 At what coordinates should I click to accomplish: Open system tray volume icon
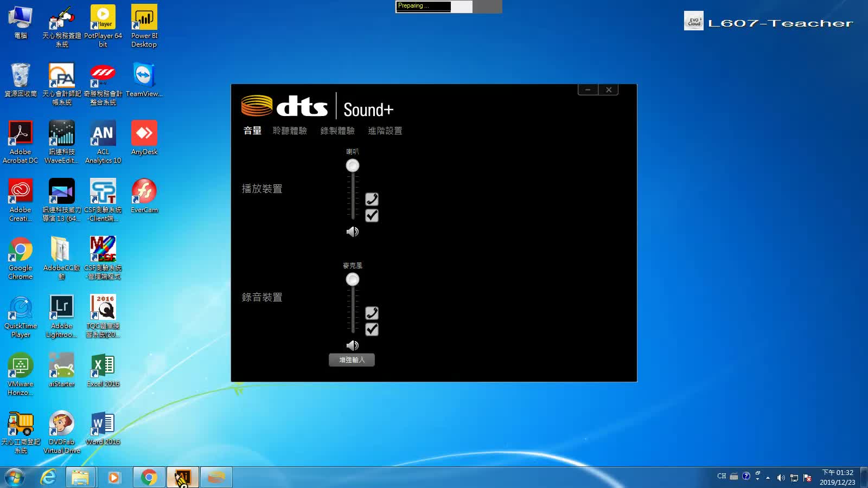click(781, 478)
